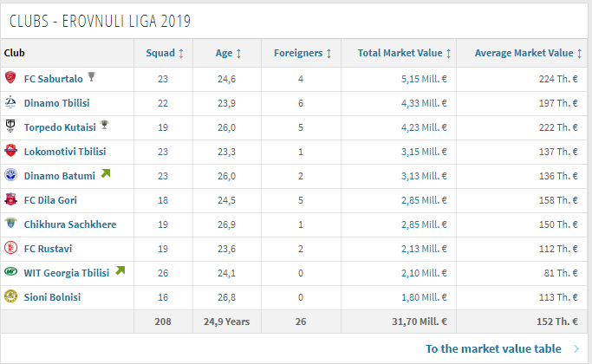
Task: Sort table by Squad column
Action: [x=164, y=53]
